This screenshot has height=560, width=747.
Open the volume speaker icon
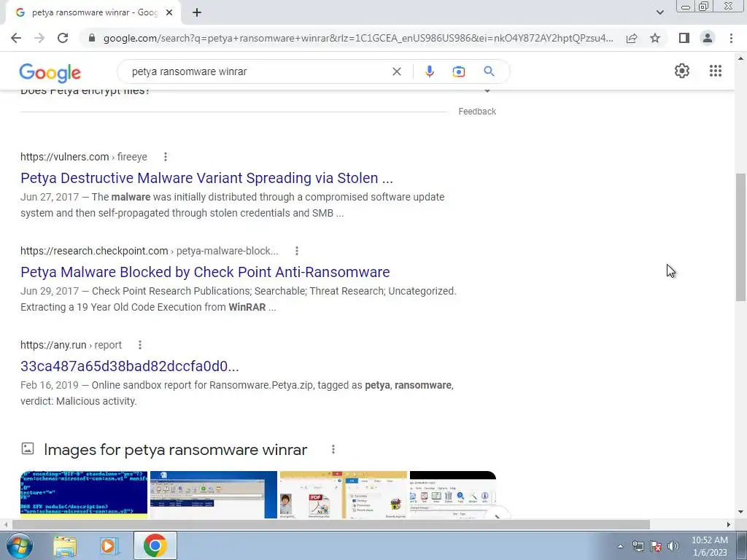click(673, 546)
